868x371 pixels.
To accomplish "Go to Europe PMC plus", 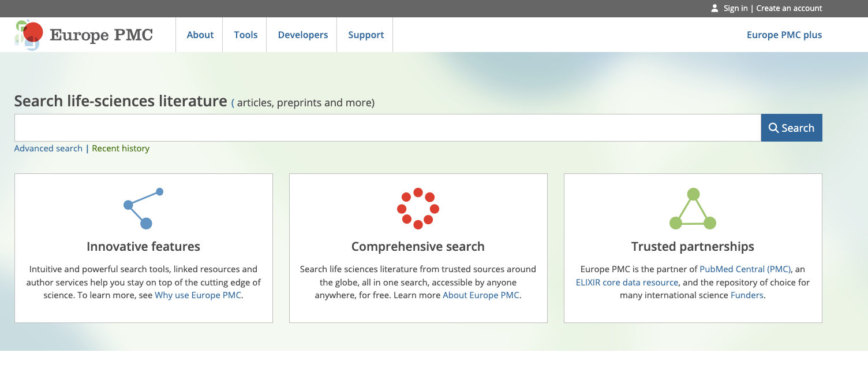I will tap(784, 35).
